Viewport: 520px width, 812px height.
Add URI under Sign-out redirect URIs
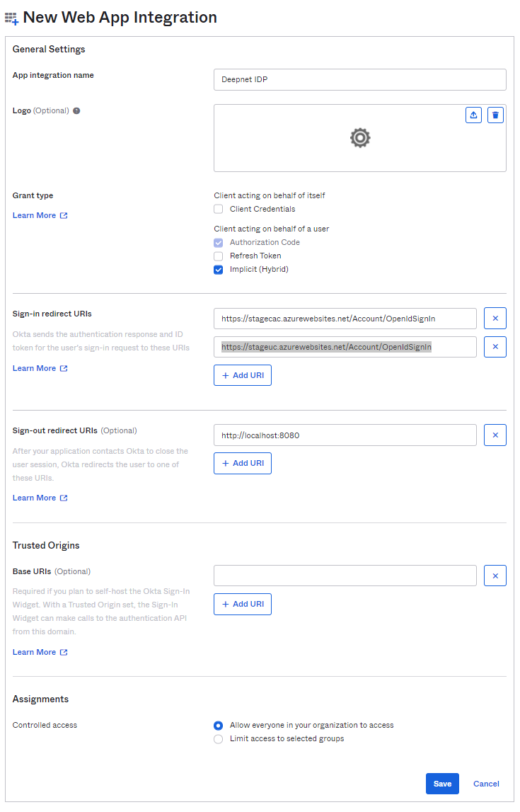point(242,463)
